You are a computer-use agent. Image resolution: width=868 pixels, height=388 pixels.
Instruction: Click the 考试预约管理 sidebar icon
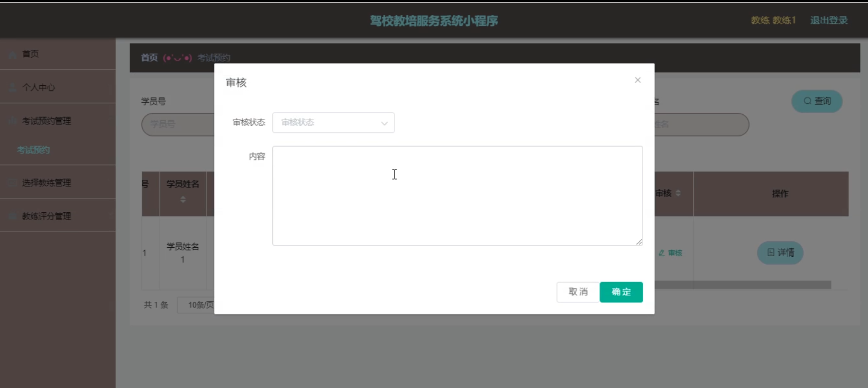[x=12, y=121]
